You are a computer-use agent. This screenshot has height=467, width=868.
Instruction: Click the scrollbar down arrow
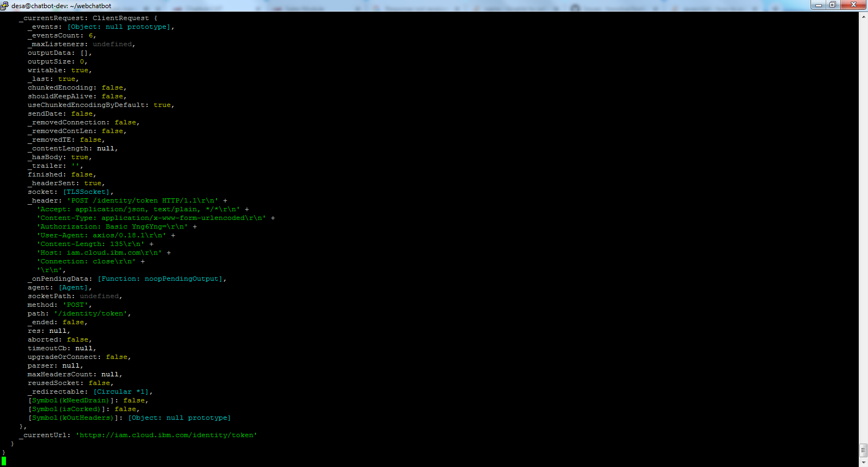[863, 462]
